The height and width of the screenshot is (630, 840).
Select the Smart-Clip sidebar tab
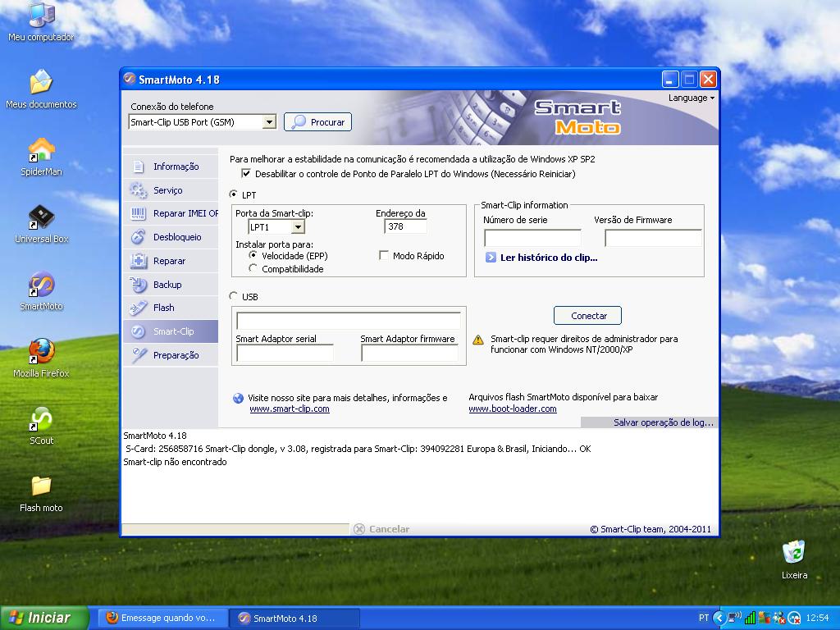point(171,331)
